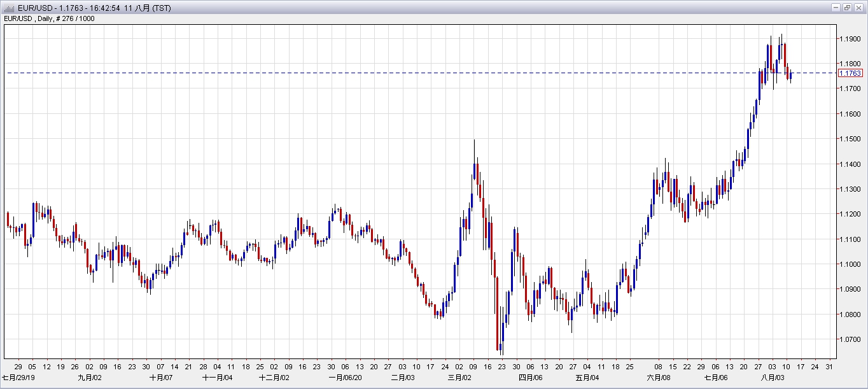Click the 1.1500 price axis label
868x389 pixels.
click(x=850, y=139)
